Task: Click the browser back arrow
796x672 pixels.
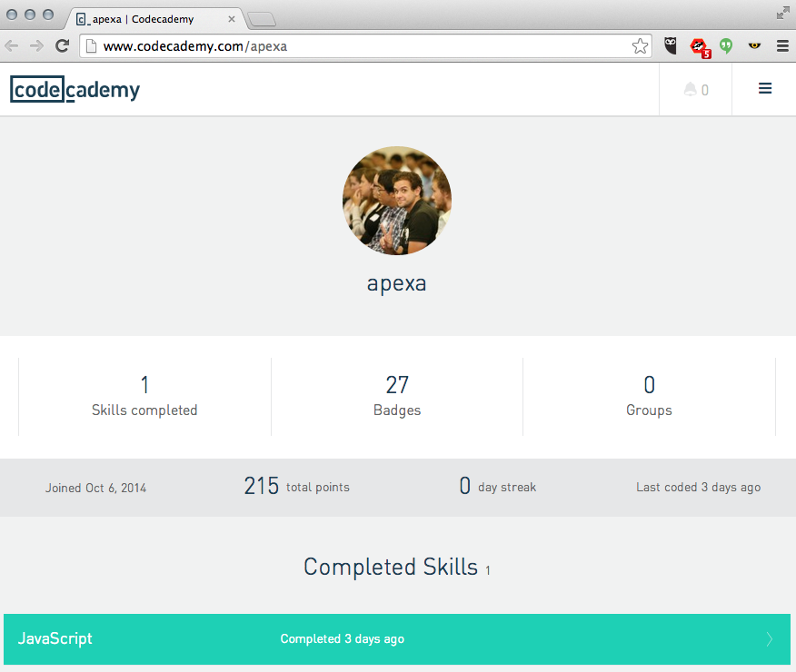Action: [11, 46]
